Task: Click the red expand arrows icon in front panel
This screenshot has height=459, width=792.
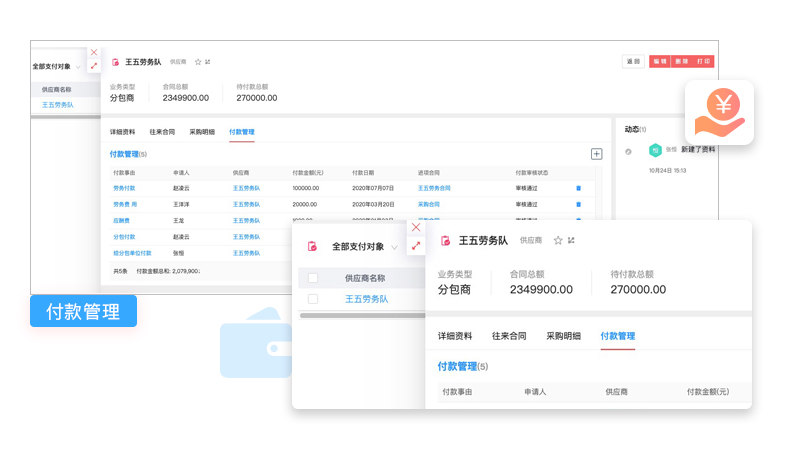Action: point(416,246)
